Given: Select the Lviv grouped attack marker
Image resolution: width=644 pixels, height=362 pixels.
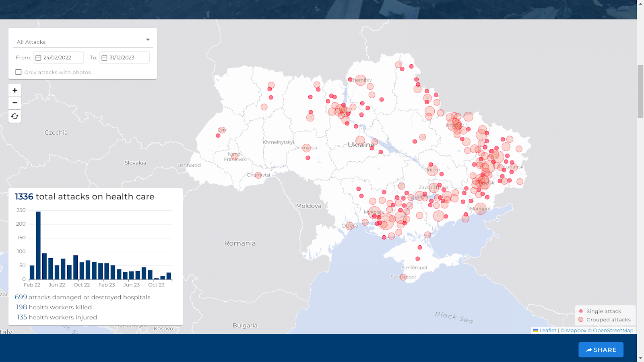Looking at the screenshot, I should 222,130.
